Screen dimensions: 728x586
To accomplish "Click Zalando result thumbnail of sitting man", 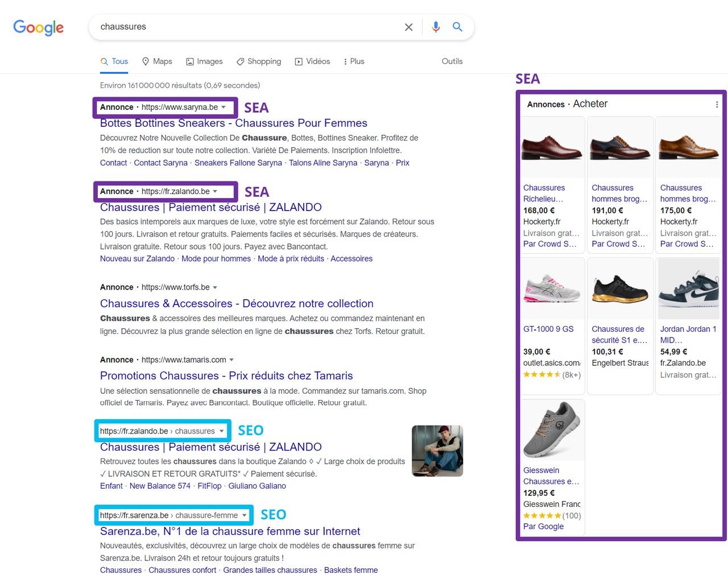I will pos(437,451).
